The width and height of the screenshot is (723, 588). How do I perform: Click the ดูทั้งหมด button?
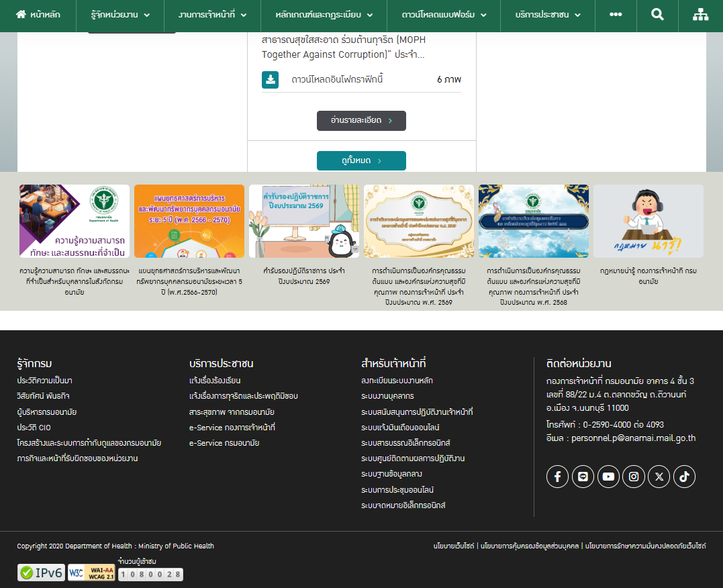pyautogui.click(x=361, y=161)
